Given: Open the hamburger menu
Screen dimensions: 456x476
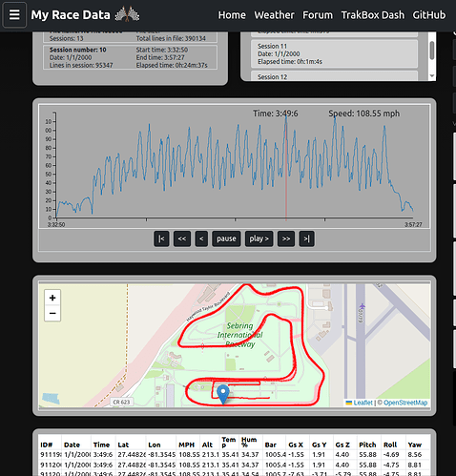Looking at the screenshot, I should click(14, 14).
